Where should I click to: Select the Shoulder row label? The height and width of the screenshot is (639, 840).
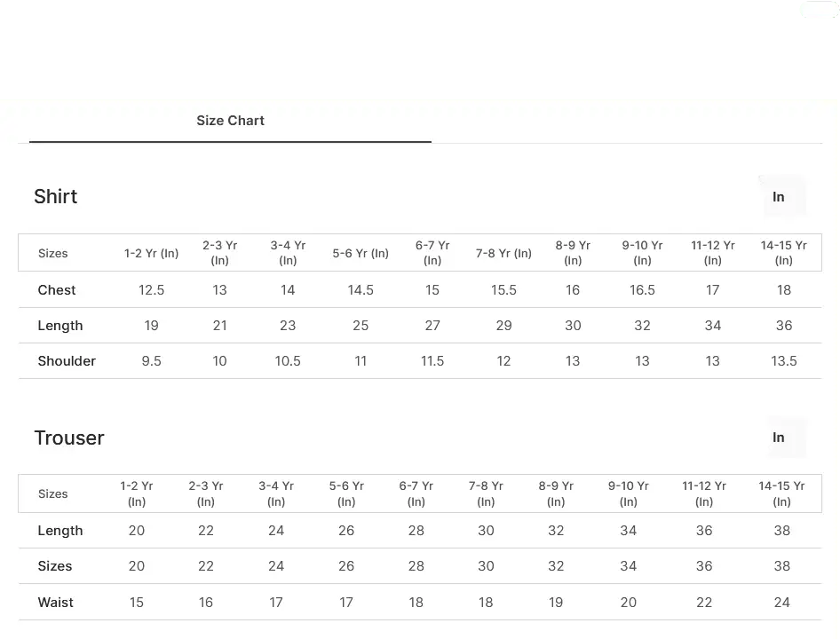click(x=67, y=361)
